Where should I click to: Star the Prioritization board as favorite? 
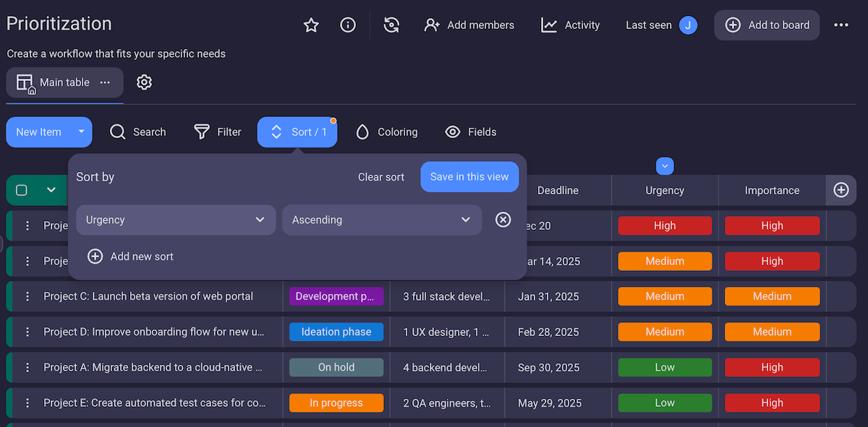point(311,25)
